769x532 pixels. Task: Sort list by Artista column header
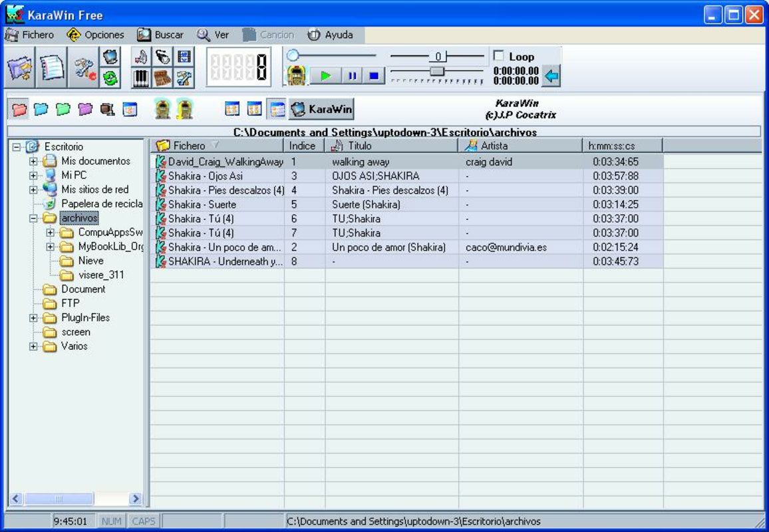point(520,146)
